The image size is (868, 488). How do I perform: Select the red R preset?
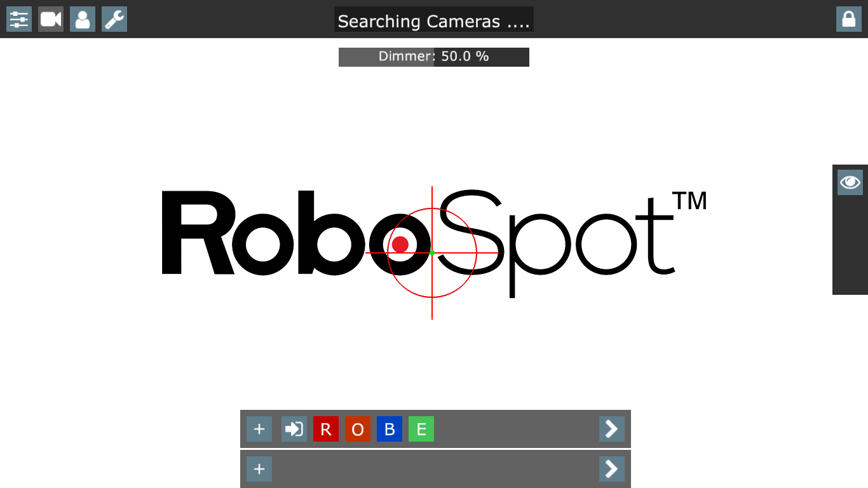point(326,429)
